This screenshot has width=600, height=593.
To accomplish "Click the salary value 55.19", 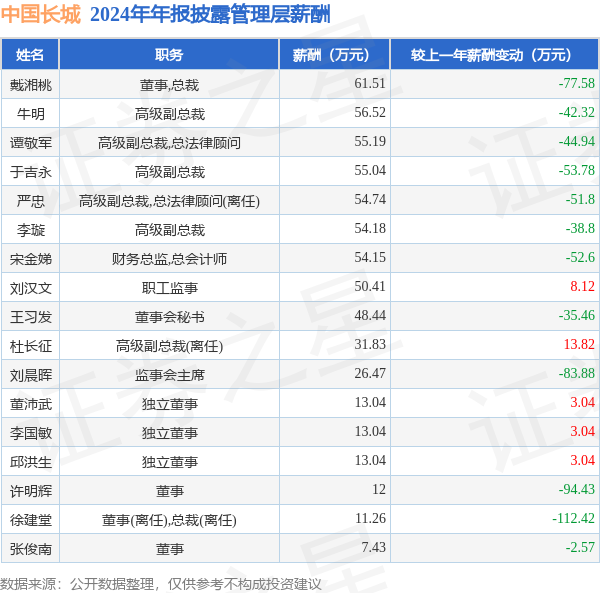I will pyautogui.click(x=370, y=142).
